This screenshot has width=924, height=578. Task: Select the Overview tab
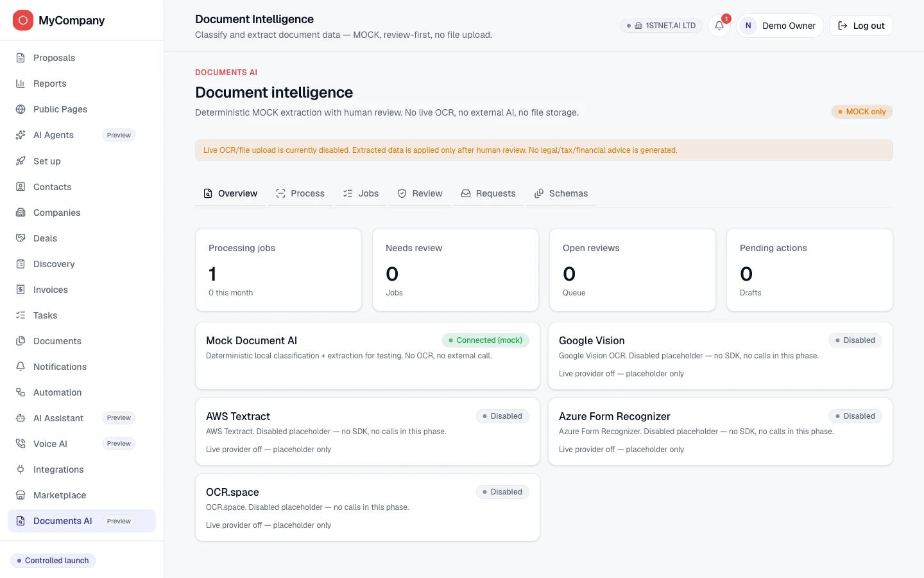pos(230,193)
